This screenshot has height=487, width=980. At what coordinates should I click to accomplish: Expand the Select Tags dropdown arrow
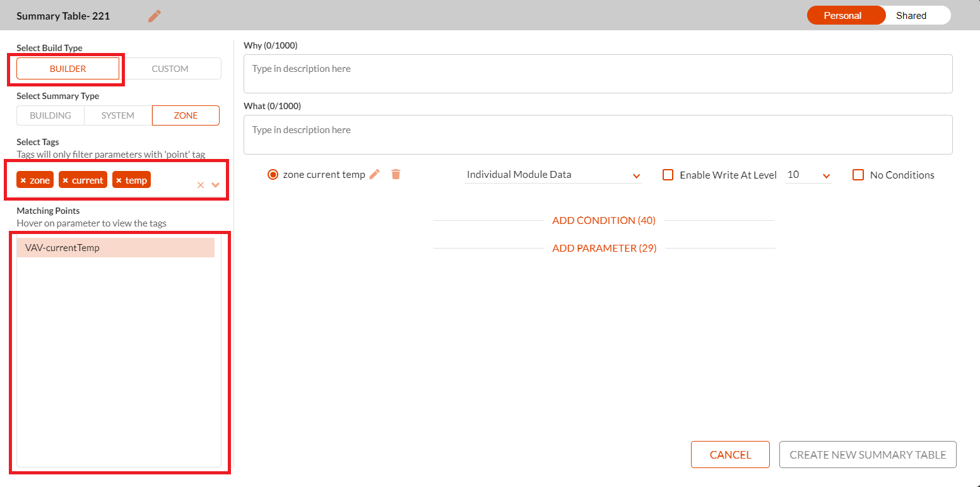tap(216, 185)
